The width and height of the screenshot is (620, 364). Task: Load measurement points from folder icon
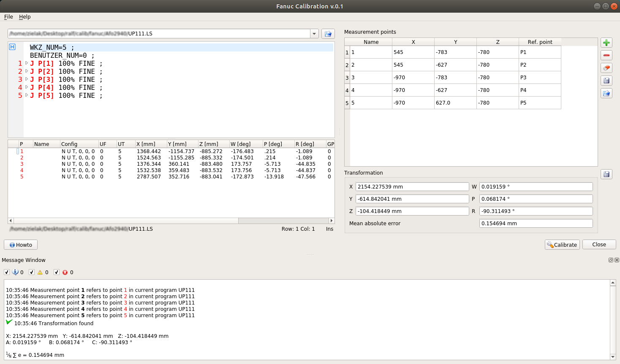coord(606,93)
